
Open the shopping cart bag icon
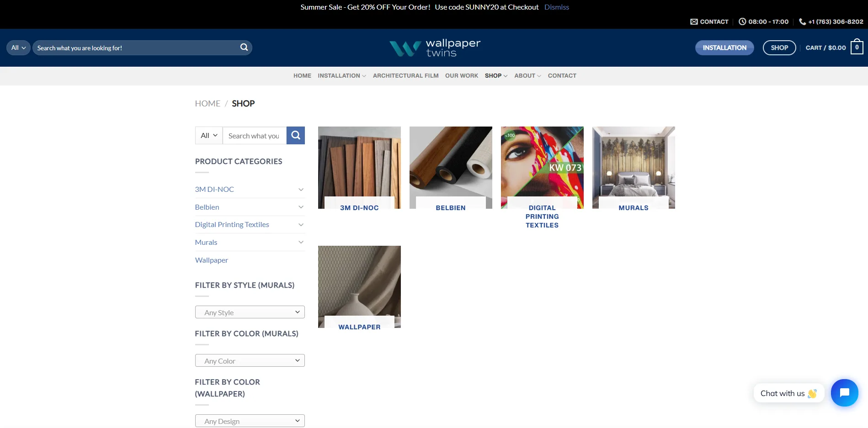click(x=857, y=48)
